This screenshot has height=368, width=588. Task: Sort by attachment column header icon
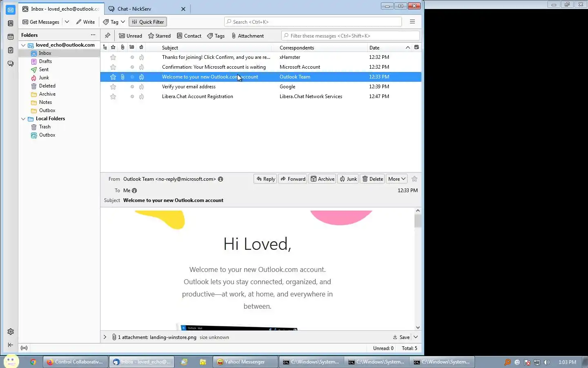pos(122,47)
